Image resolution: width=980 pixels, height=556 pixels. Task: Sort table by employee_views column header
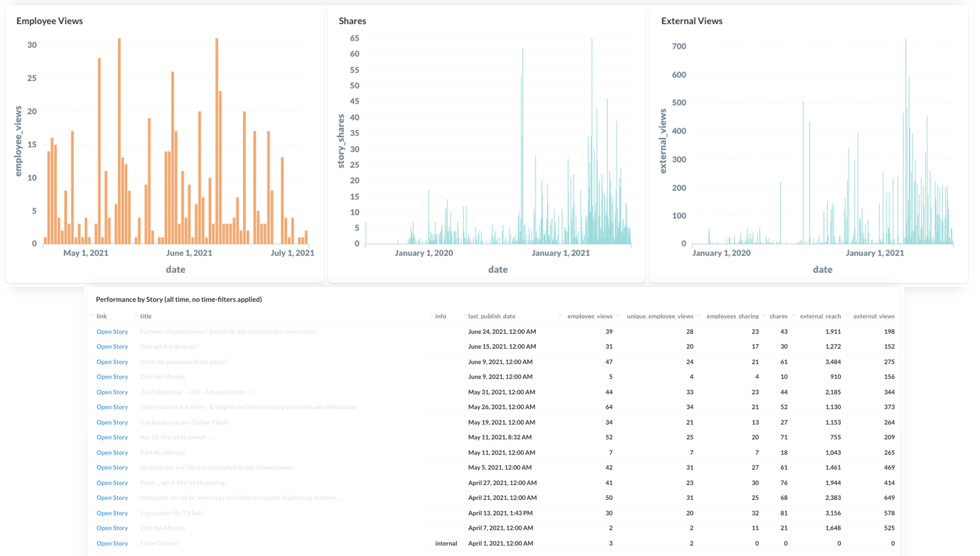[x=589, y=316]
